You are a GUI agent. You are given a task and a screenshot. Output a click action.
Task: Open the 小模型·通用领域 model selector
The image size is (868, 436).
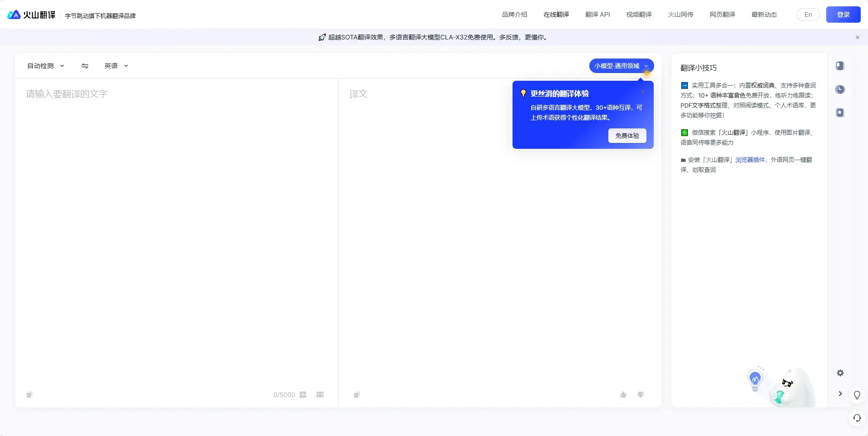pos(621,66)
